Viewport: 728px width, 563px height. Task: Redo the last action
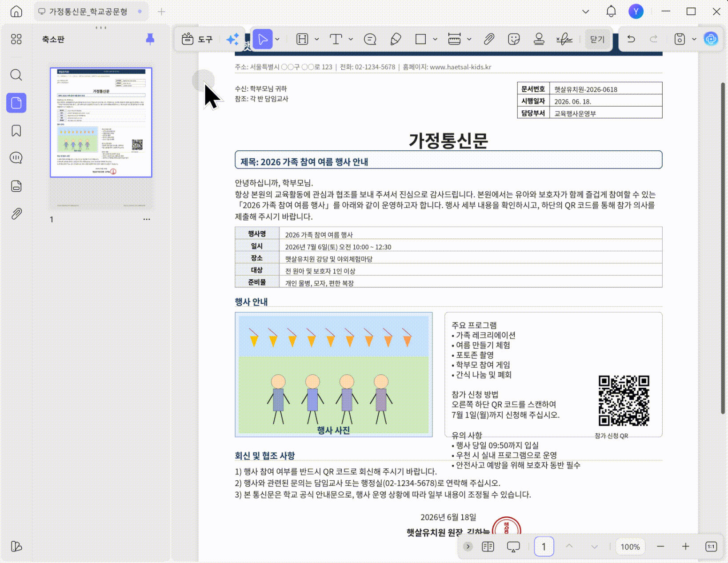[x=654, y=39]
